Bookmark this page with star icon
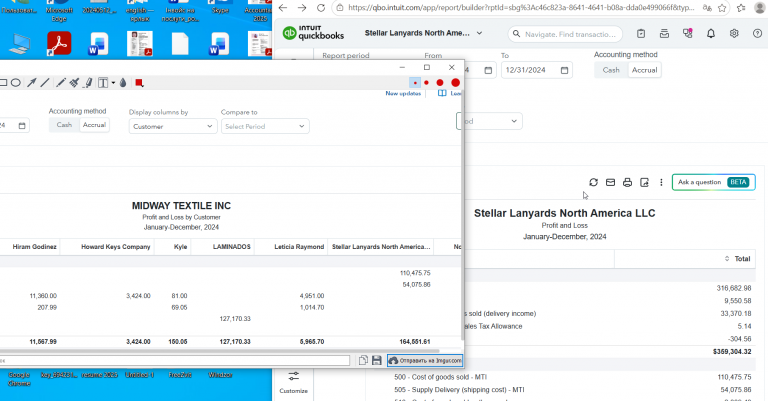The width and height of the screenshot is (768, 401). pos(722,8)
